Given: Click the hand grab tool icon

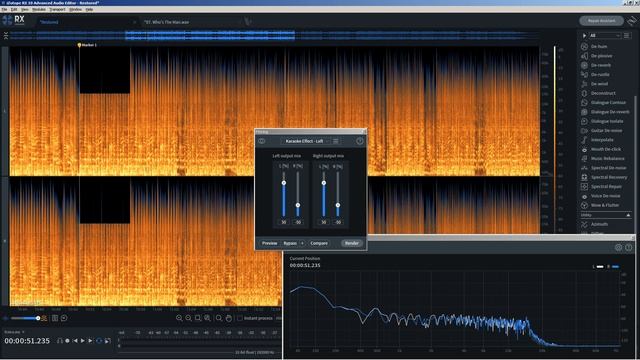Looking at the screenshot, I should pyautogui.click(x=229, y=318).
